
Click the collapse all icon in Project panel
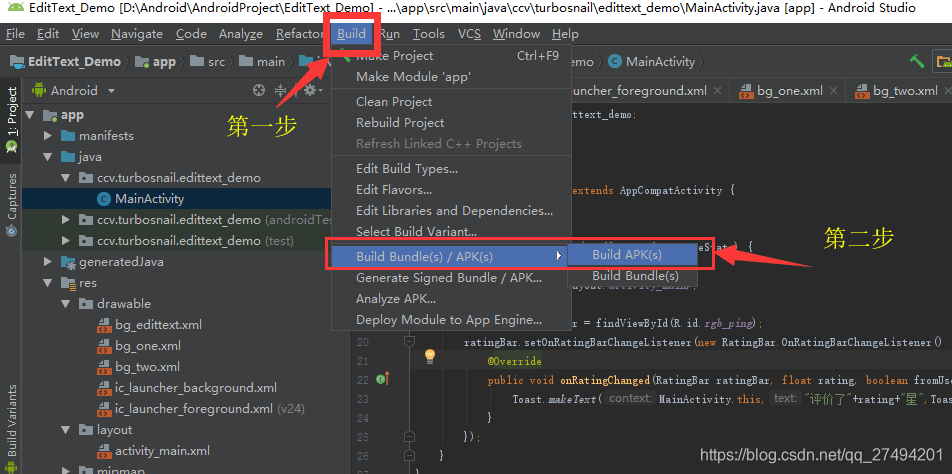280,90
